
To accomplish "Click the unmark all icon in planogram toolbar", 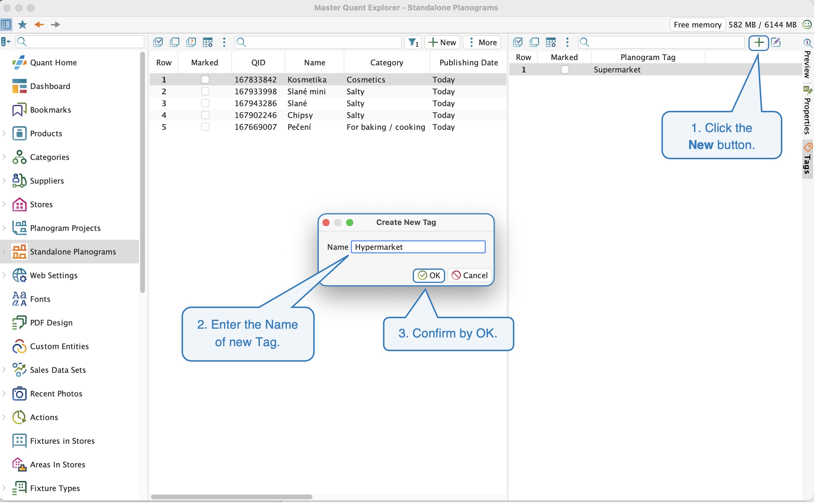I will [x=175, y=42].
